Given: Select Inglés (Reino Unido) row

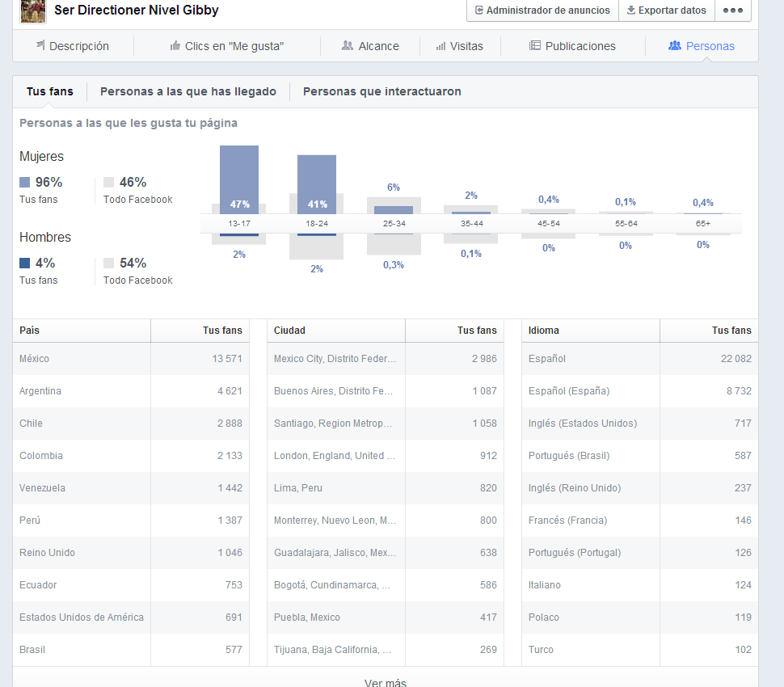Looking at the screenshot, I should 640,488.
